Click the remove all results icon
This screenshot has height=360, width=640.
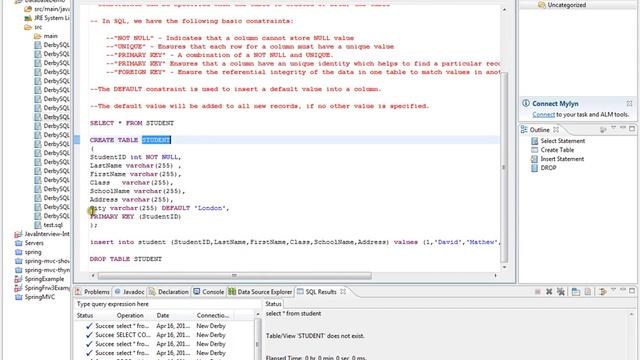[x=561, y=291]
